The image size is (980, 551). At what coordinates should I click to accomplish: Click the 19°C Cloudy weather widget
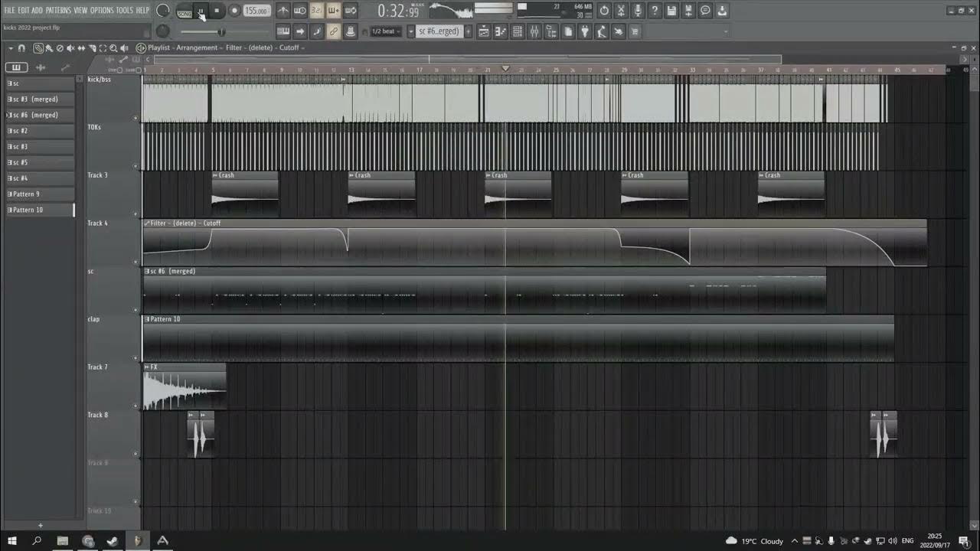point(755,541)
